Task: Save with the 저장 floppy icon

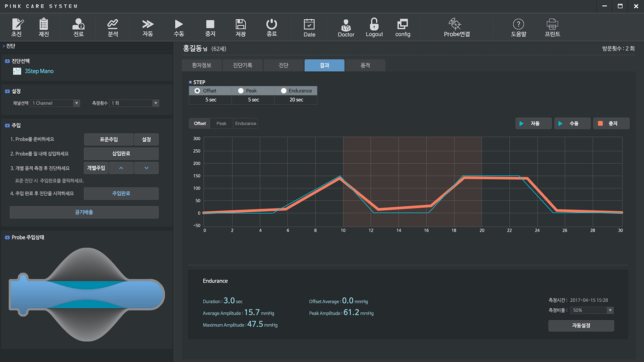Action: pos(241,28)
